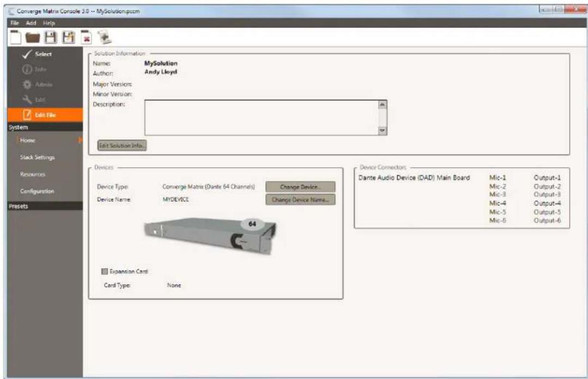Viewport: 588px width, 379px height.
Task: Click the Description scrollbar up arrow
Action: coord(382,105)
